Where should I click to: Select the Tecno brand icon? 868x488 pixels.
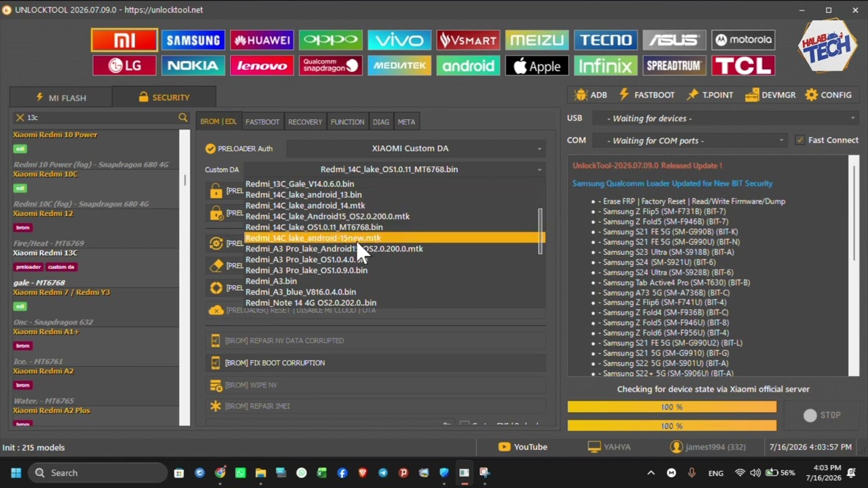[x=606, y=40]
